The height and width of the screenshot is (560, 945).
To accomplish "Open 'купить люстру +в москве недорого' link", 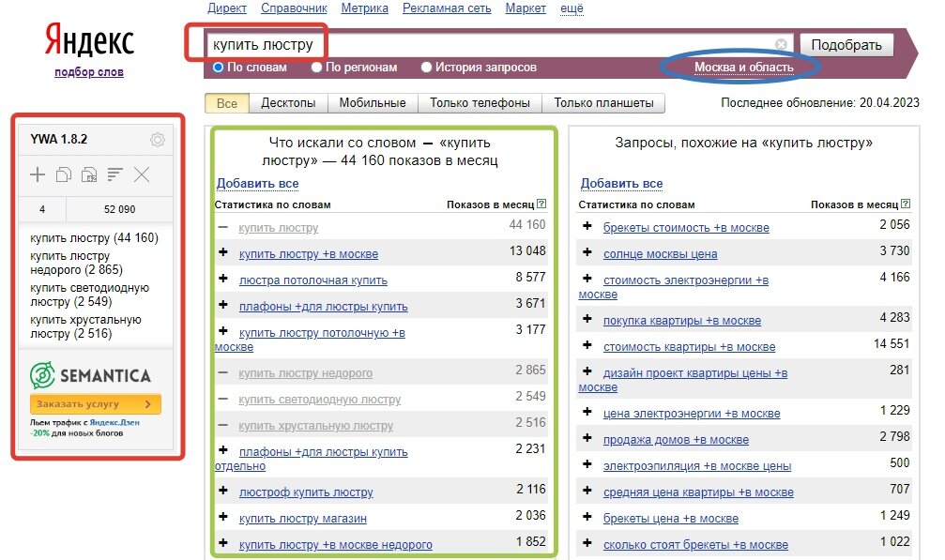I will (x=336, y=544).
